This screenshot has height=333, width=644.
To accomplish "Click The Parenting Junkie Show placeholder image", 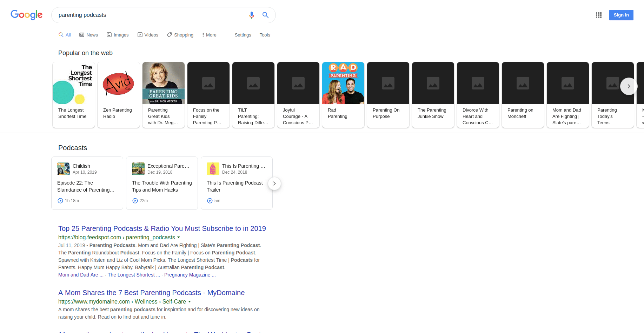I will (x=433, y=83).
